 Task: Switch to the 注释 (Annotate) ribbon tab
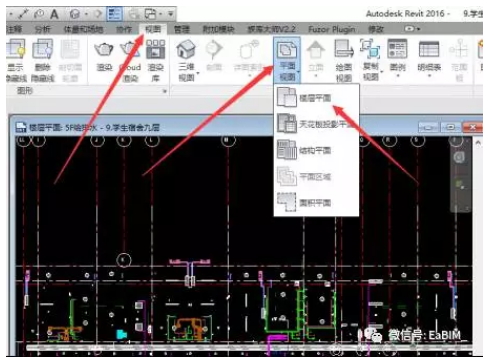pyautogui.click(x=14, y=29)
